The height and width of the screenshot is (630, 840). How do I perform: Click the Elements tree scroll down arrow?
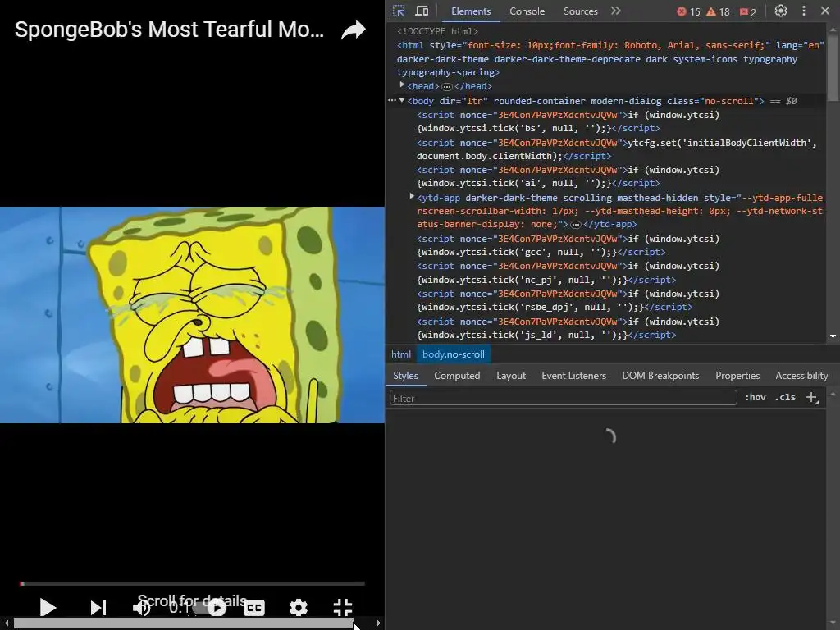833,336
